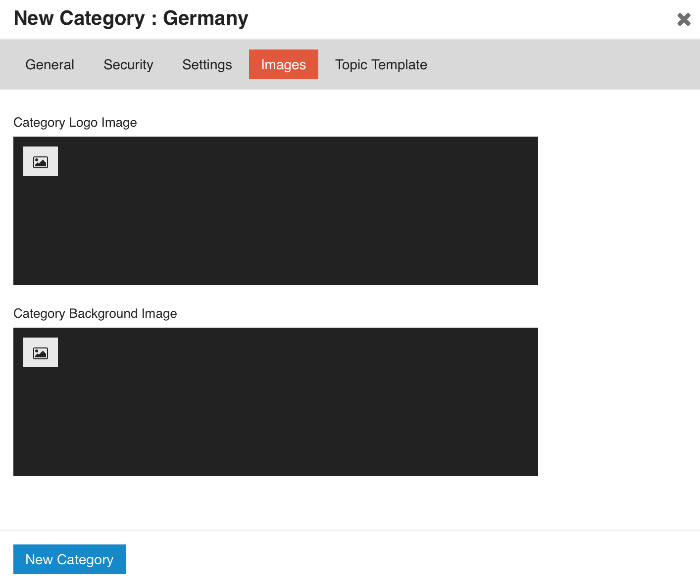Click blank space below the background image panel

point(275,502)
